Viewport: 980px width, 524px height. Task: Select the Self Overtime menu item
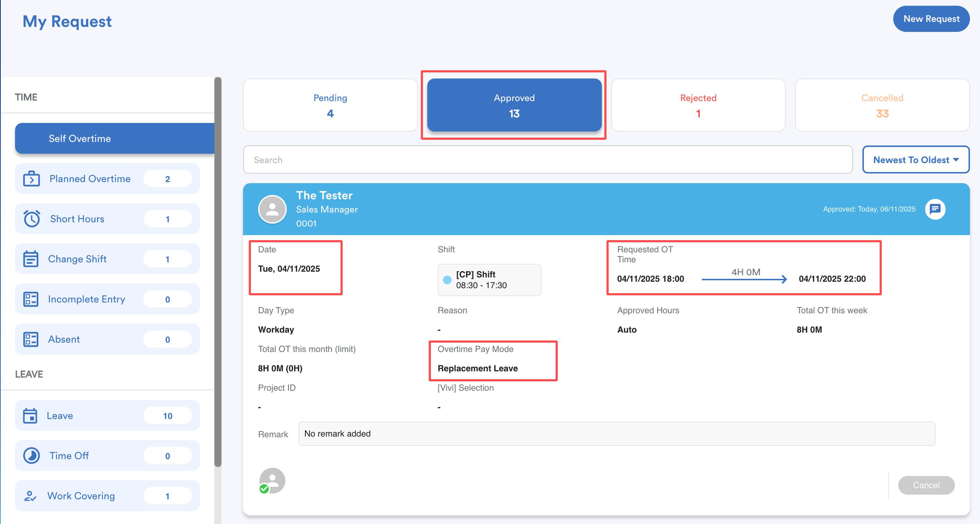[x=114, y=138]
